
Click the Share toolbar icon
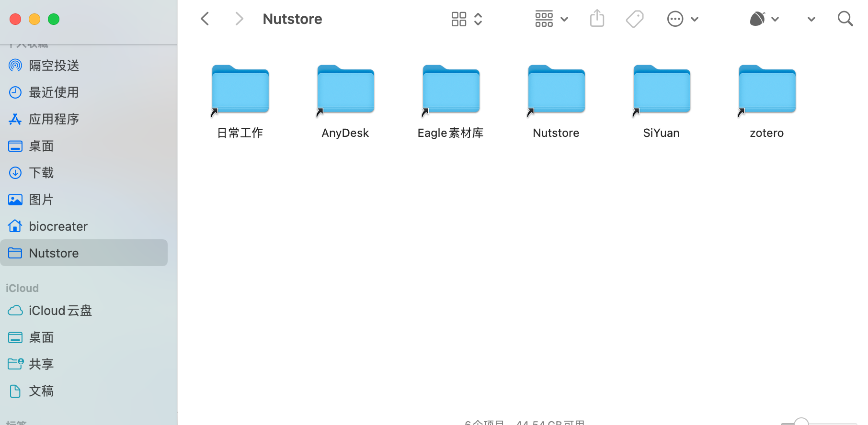[597, 19]
